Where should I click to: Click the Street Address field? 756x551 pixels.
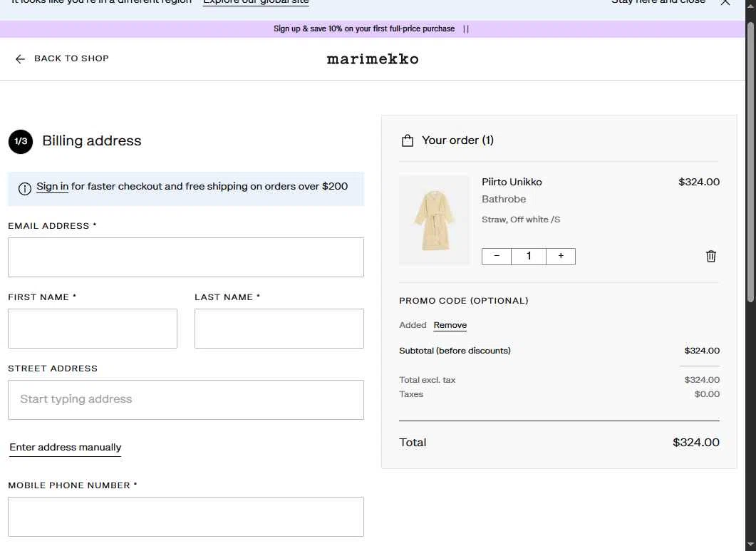click(186, 399)
